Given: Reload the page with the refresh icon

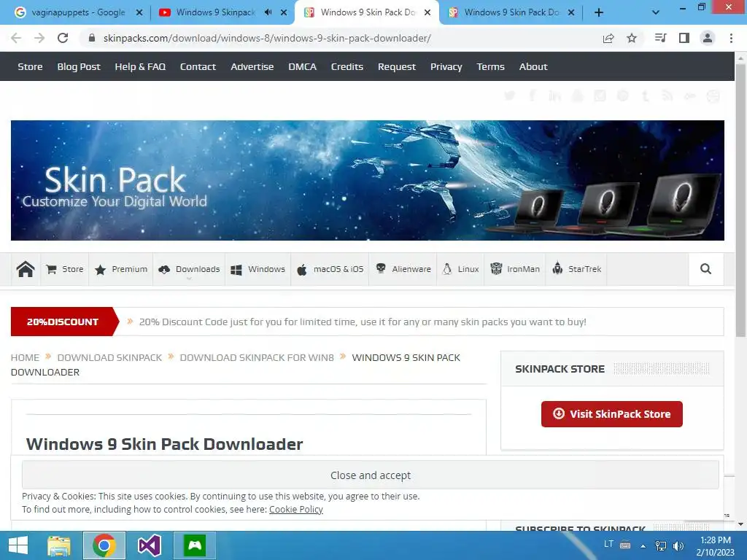Looking at the screenshot, I should [63, 38].
